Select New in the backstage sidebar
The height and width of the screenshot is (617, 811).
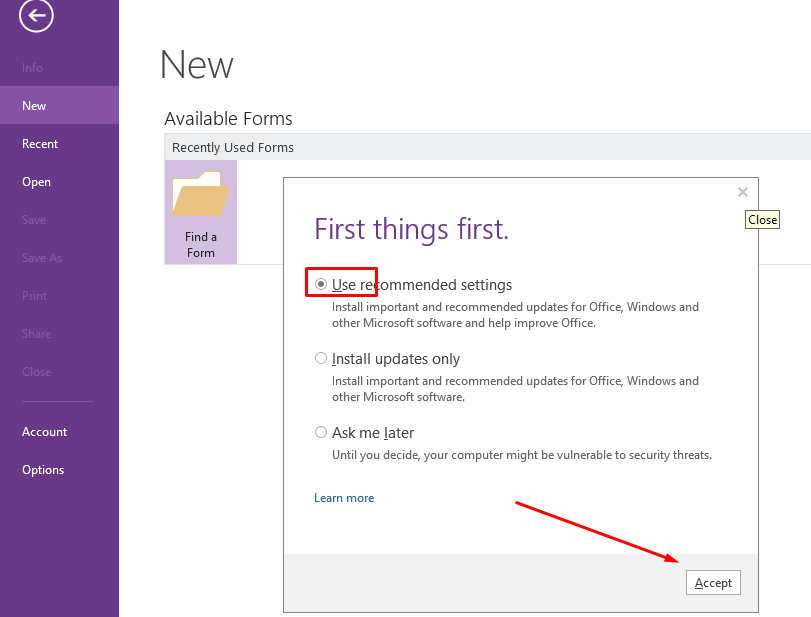[59, 106]
